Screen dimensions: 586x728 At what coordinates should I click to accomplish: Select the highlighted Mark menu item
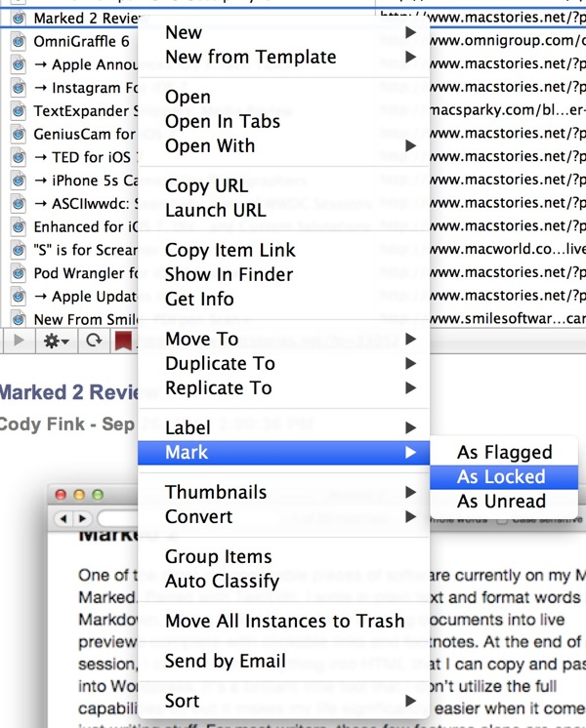[283, 453]
